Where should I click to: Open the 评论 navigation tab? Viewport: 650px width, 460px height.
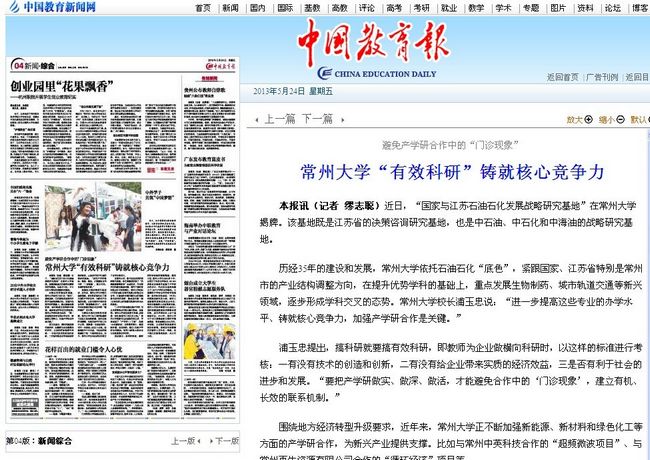coord(367,7)
